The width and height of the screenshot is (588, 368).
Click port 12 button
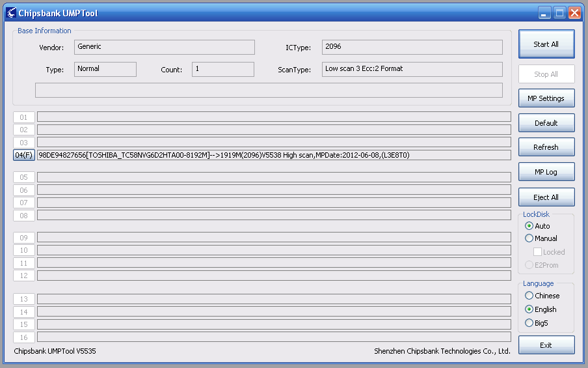click(x=24, y=276)
